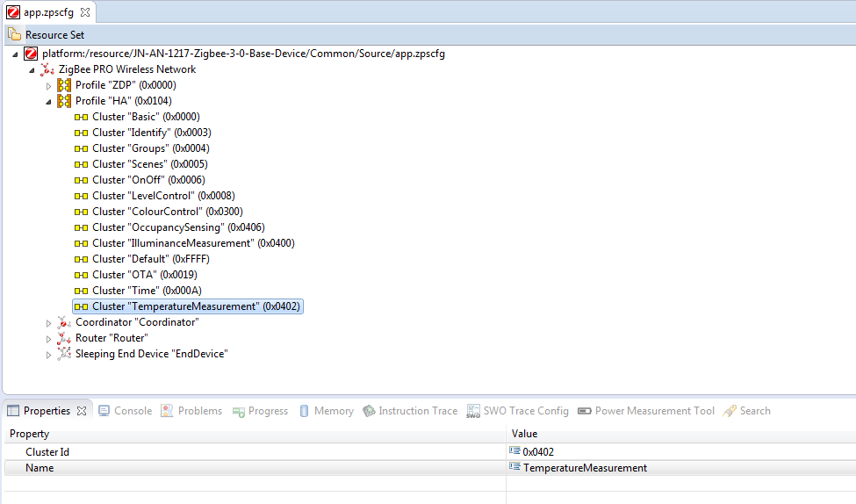Image resolution: width=856 pixels, height=504 pixels.
Task: Select Profile "HA" (0x0104) label
Action: [x=124, y=101]
